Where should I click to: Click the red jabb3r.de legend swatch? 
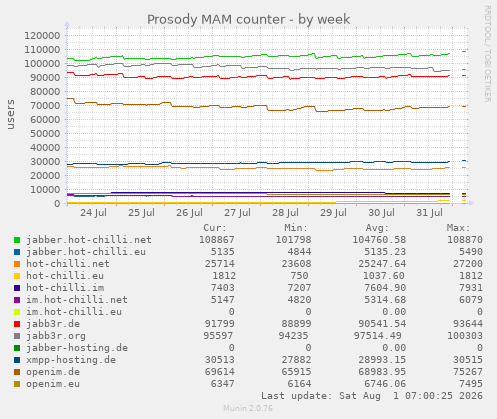pyautogui.click(x=17, y=324)
